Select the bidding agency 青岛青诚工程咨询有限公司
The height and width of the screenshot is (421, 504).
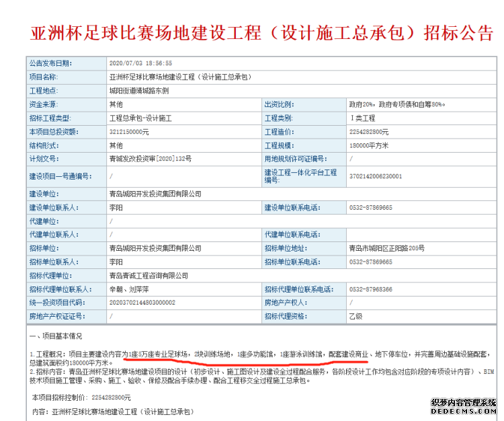click(149, 275)
